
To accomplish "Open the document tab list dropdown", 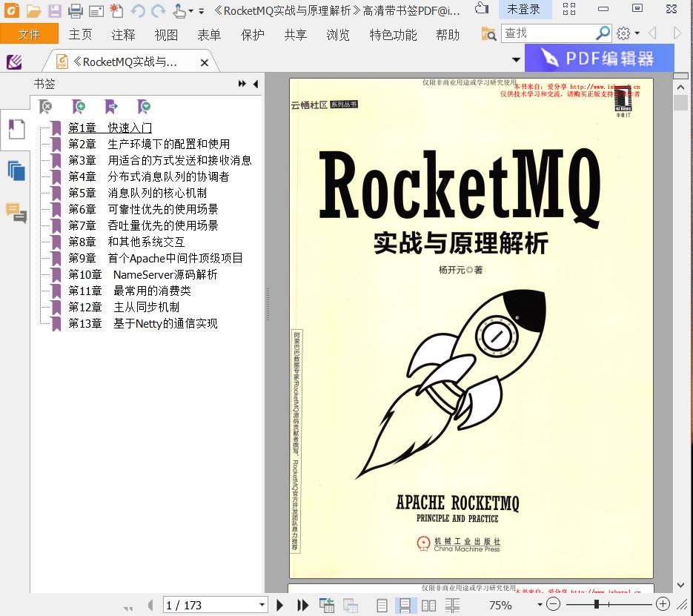I will [x=516, y=59].
